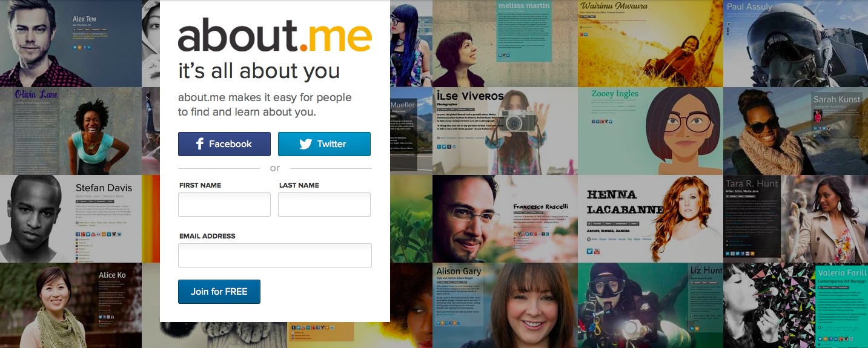Focus the First Name field
This screenshot has width=868, height=348.
pyautogui.click(x=224, y=205)
